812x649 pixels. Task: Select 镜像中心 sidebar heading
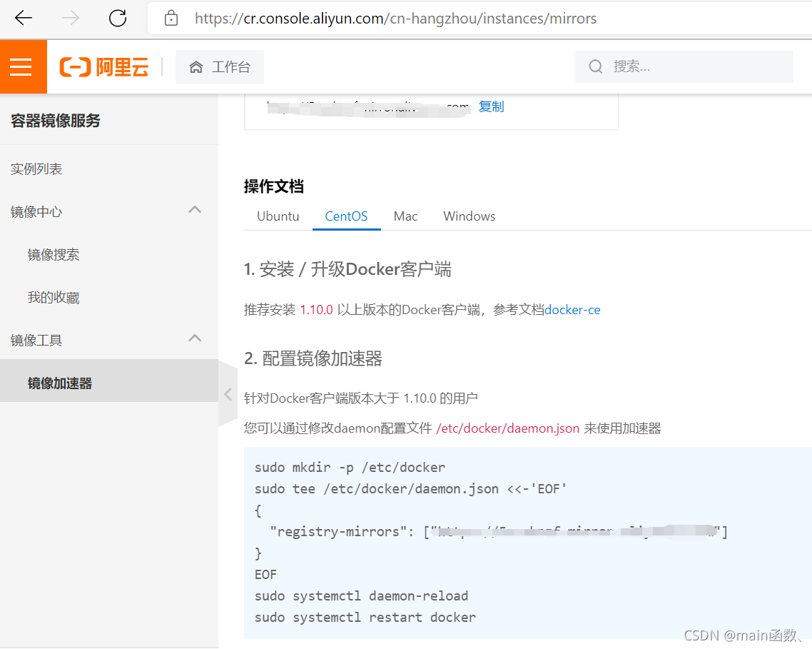tap(36, 211)
